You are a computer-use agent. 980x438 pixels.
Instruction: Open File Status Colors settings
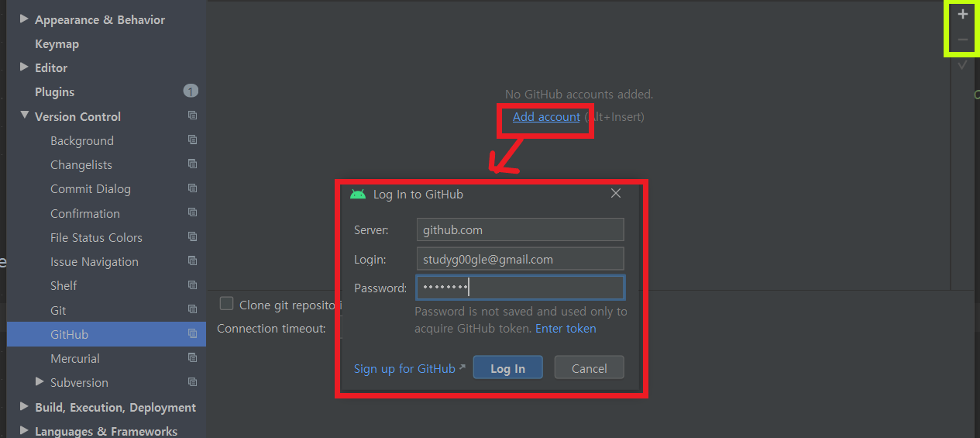tap(96, 238)
